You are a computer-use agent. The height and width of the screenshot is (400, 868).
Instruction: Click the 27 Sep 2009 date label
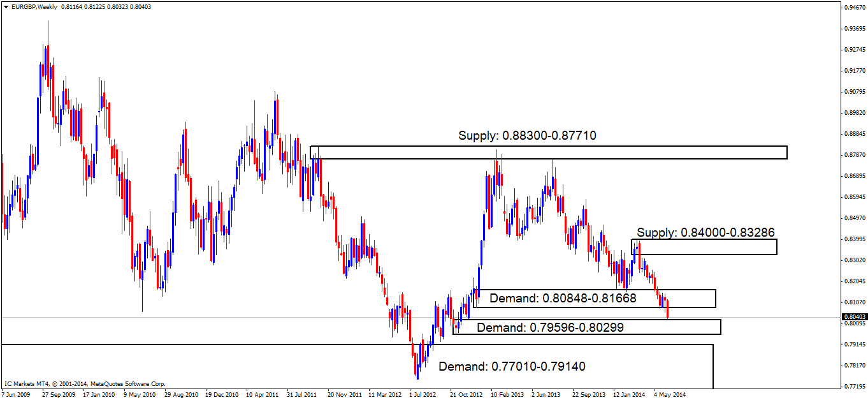coord(59,395)
